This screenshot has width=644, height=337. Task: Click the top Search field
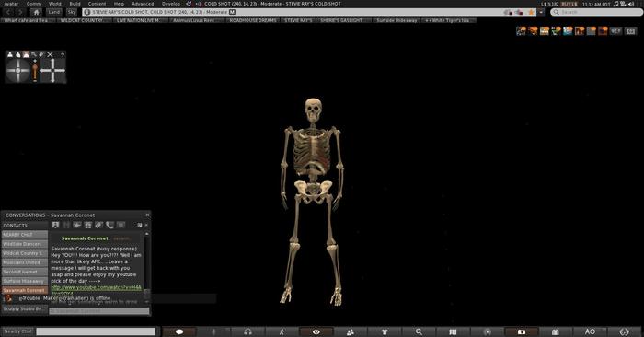tap(597, 12)
